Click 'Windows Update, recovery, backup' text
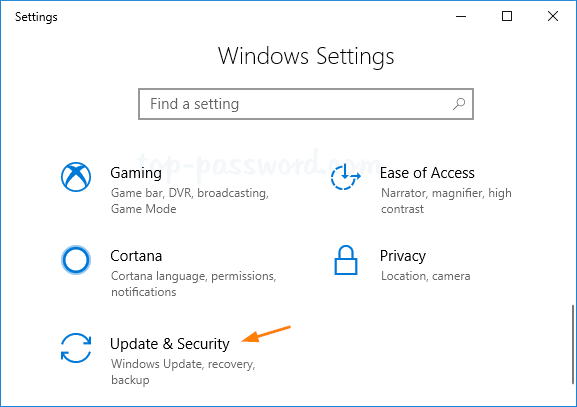Screen dimensions: 577x407 tap(183, 372)
